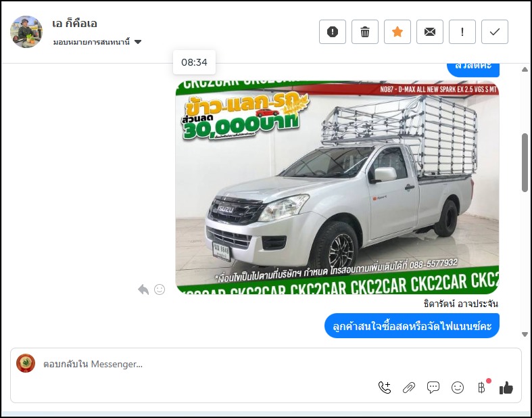Start a call with phone plus icon
532x418 pixels.
coord(385,388)
